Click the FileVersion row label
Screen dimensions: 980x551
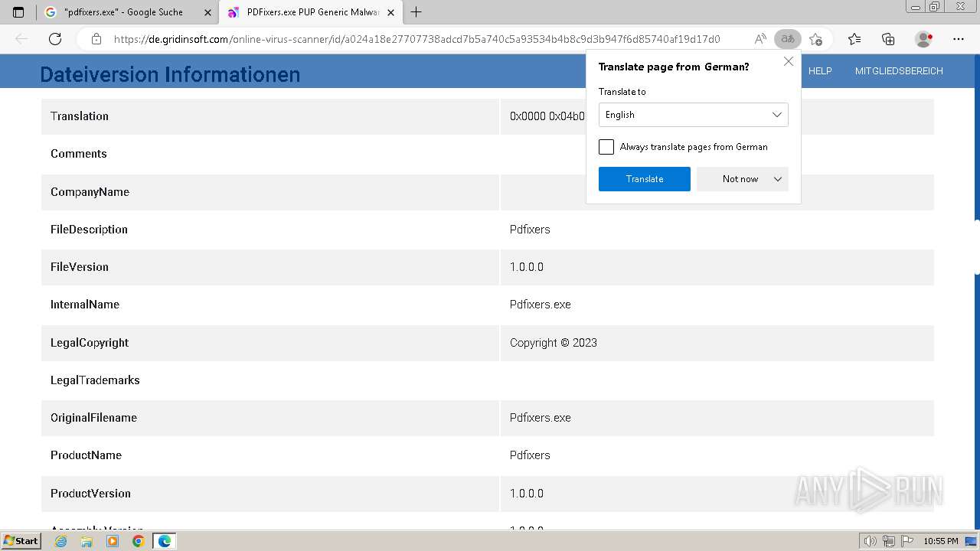coord(80,267)
